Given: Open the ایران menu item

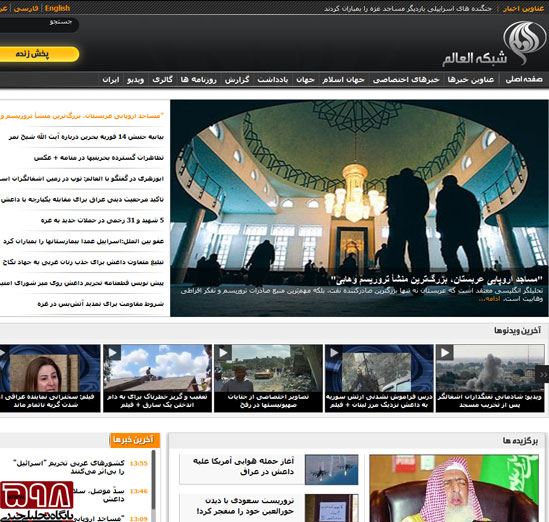Looking at the screenshot, I should point(111,80).
